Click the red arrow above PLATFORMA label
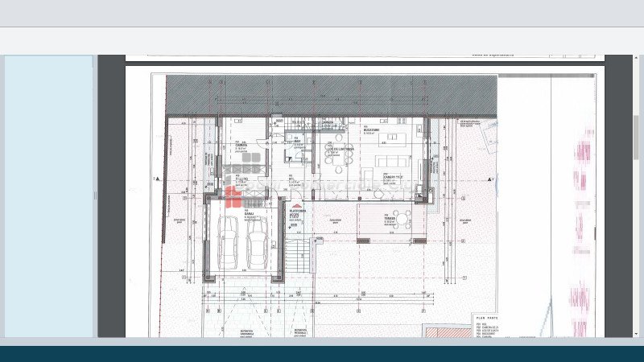This screenshot has width=644, height=362. [x=295, y=207]
